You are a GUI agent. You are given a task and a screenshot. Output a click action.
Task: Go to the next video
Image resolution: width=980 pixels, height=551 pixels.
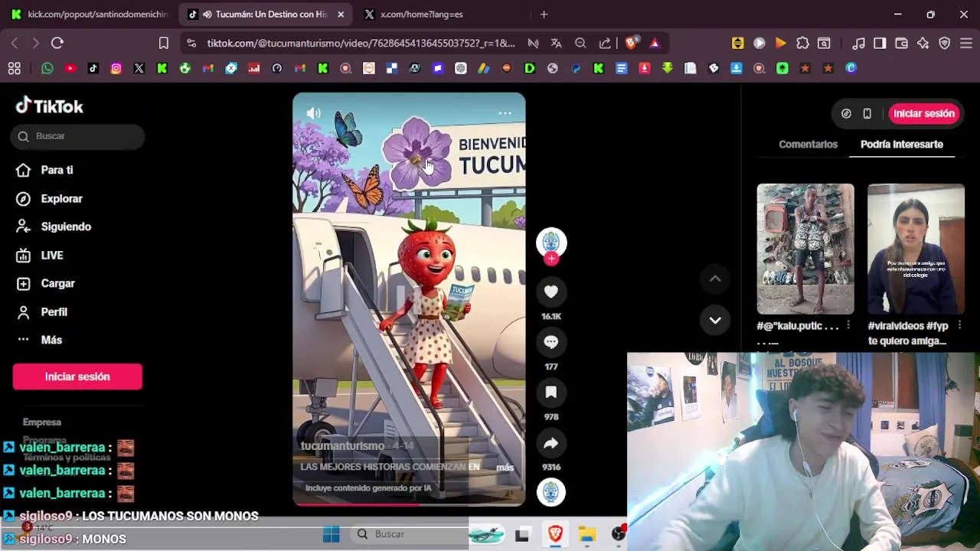[x=715, y=321]
